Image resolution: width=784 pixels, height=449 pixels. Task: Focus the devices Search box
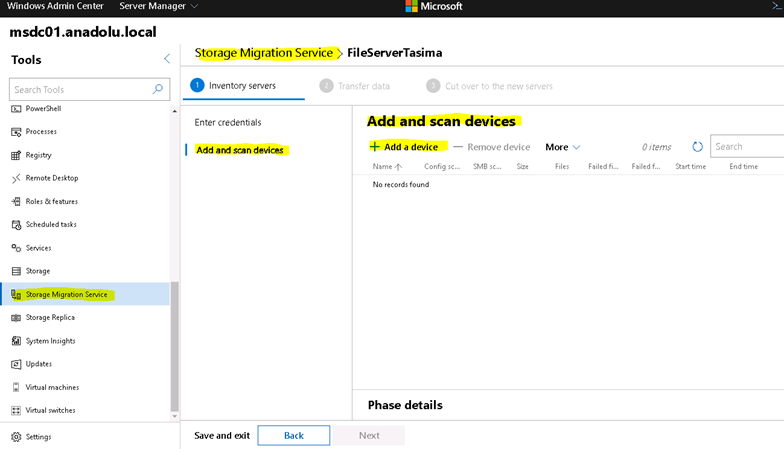[747, 146]
